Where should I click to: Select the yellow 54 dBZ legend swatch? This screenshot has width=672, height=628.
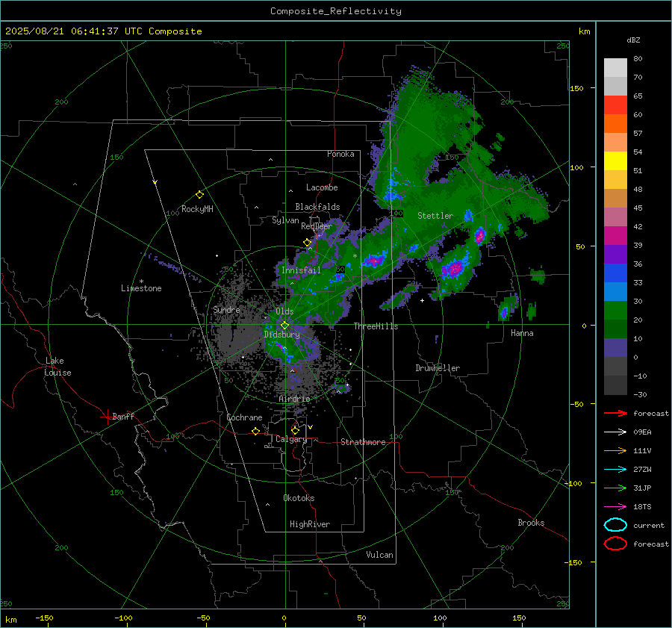[615, 161]
